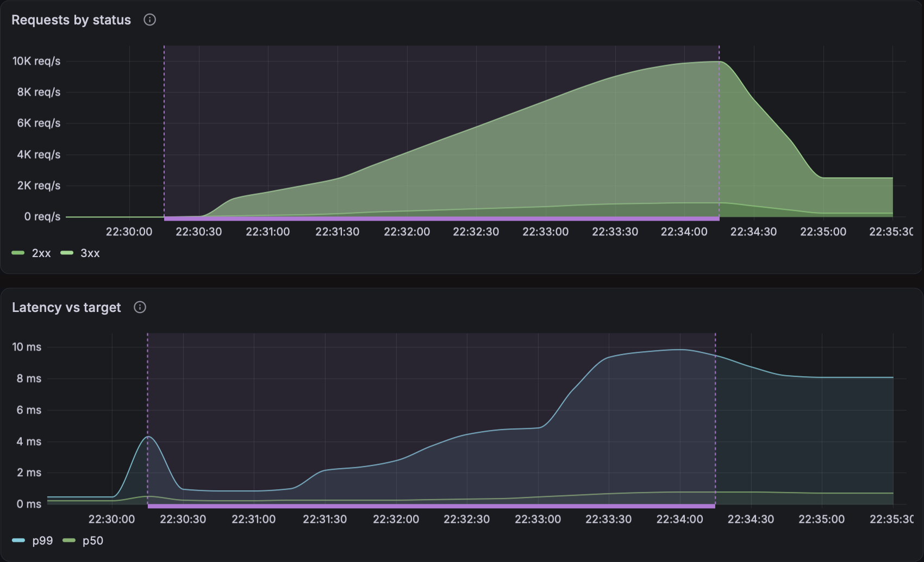
Task: Click the 4 ms axis label
Action: [29, 442]
